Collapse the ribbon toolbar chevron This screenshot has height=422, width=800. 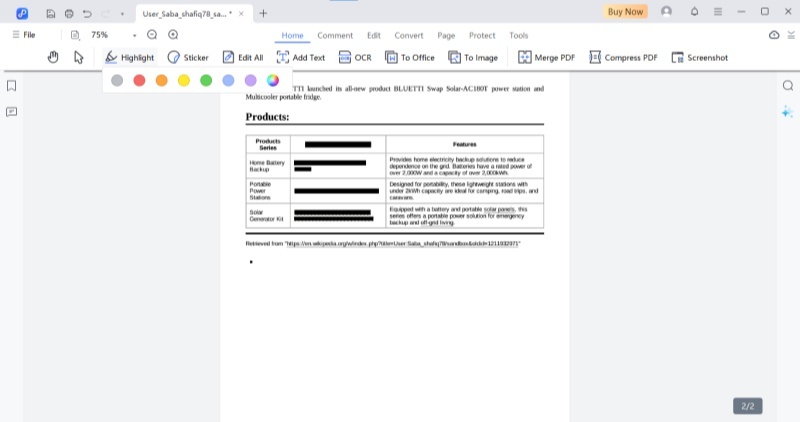click(x=791, y=35)
